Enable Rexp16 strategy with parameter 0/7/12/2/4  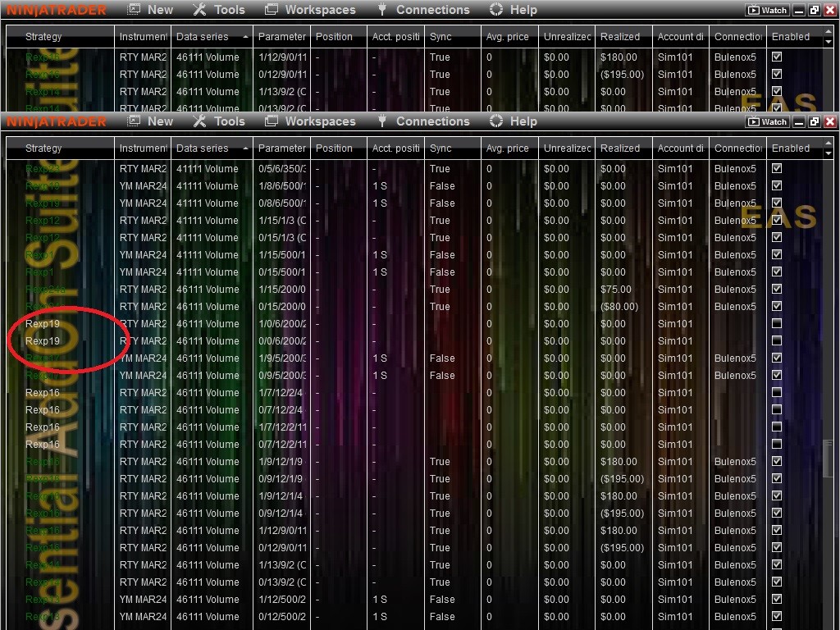point(777,410)
